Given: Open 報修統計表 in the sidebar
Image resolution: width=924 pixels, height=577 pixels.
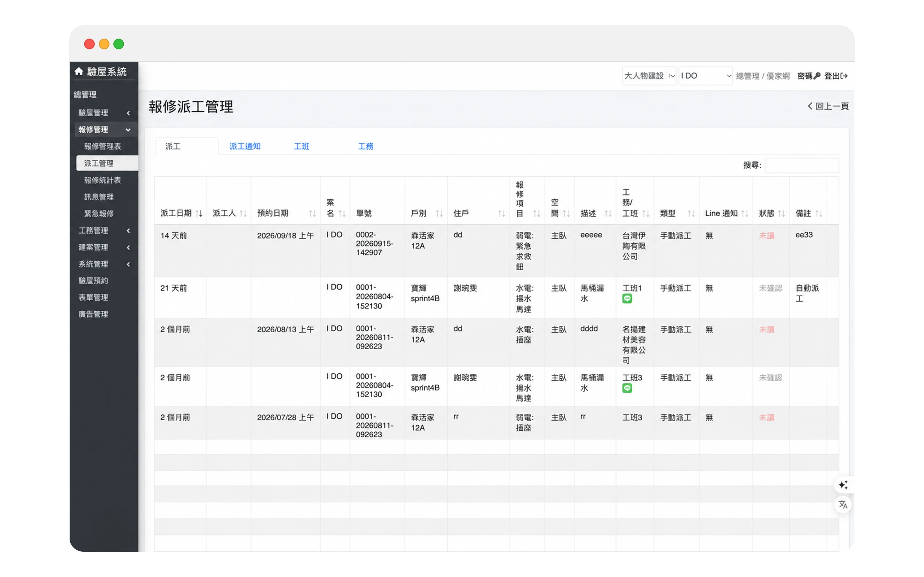Looking at the screenshot, I should click(x=102, y=180).
